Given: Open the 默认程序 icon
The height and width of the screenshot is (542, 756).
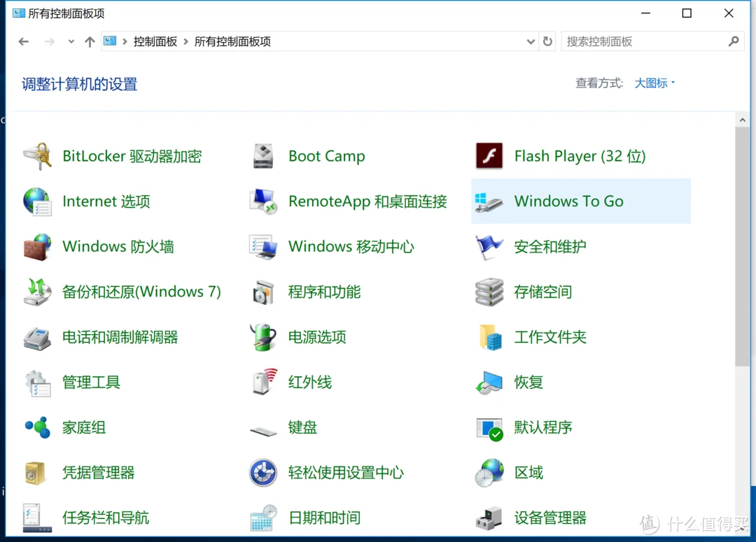Looking at the screenshot, I should [x=489, y=429].
